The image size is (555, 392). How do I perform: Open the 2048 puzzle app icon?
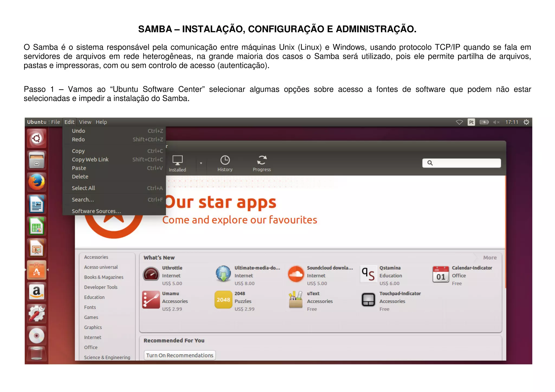click(x=223, y=300)
